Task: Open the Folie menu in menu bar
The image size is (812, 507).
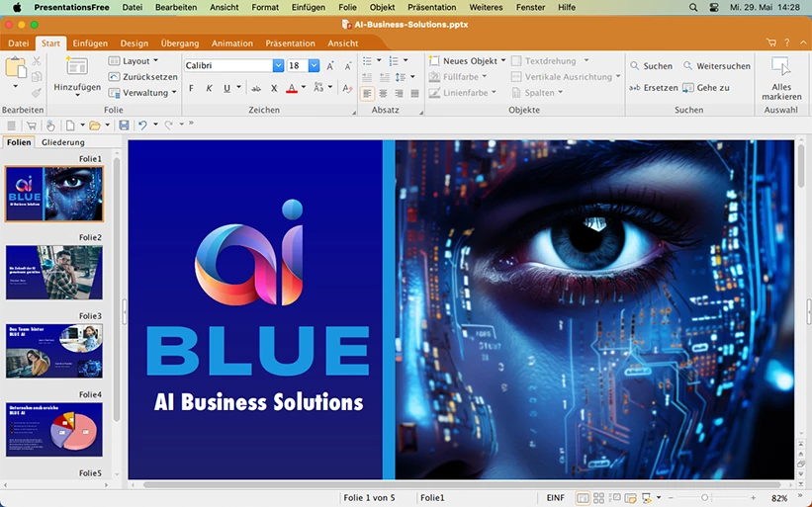Action: [x=347, y=7]
